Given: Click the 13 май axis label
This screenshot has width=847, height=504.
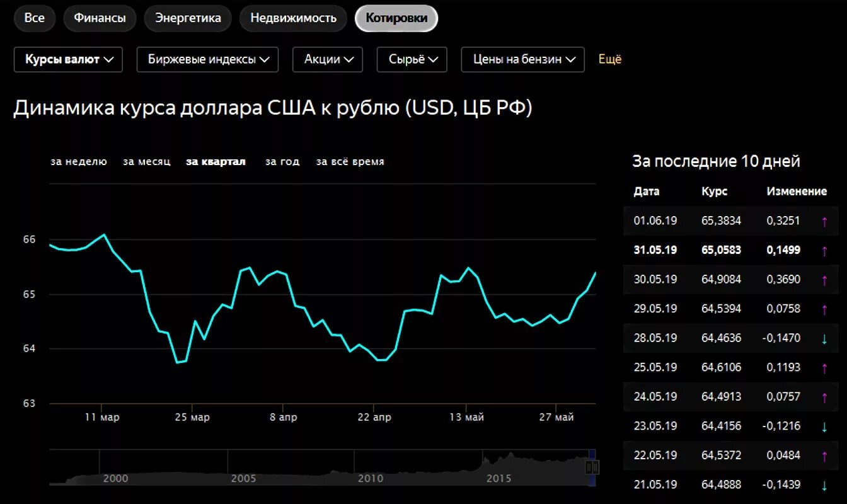Looking at the screenshot, I should [466, 418].
